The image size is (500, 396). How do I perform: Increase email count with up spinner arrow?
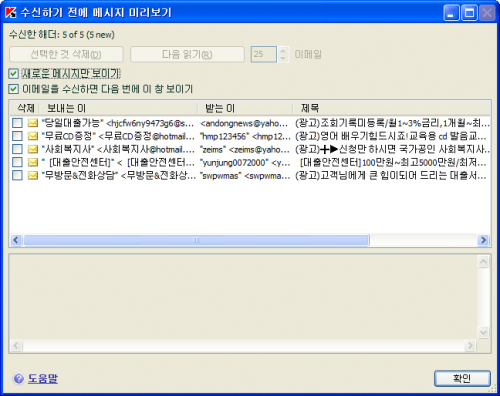coord(283,51)
